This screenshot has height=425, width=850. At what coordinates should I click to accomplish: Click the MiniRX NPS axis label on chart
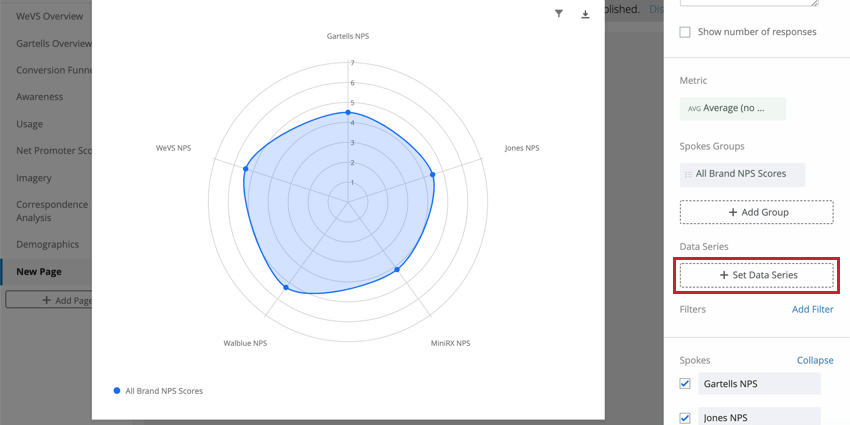[x=450, y=343]
